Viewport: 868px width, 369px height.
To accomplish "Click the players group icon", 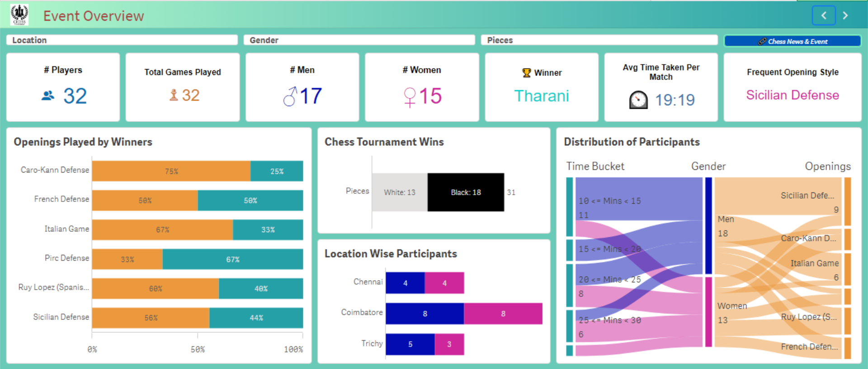I will 48,96.
